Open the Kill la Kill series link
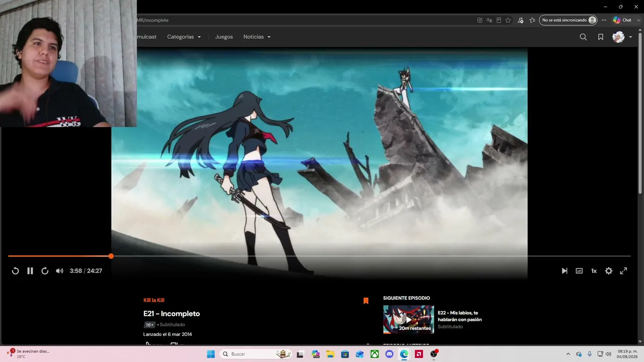This screenshot has width=644, height=362. click(x=154, y=300)
